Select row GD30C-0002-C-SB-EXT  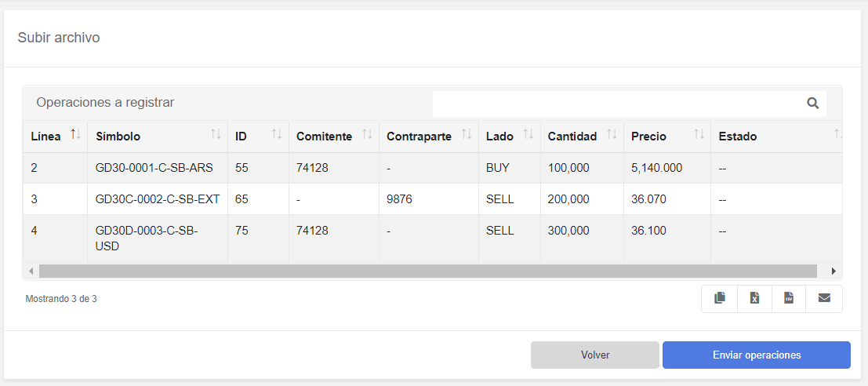pos(157,199)
